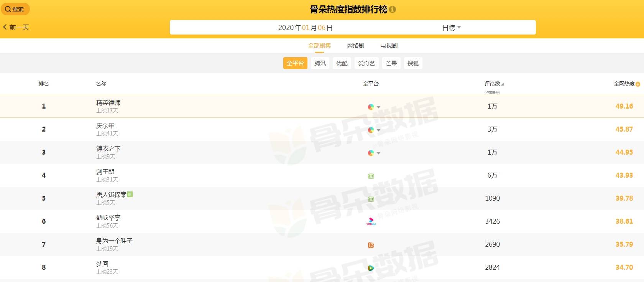Image resolution: width=644 pixels, height=282 pixels.
Task: Click the coin icon beside 全网热度 header
Action: [638, 84]
